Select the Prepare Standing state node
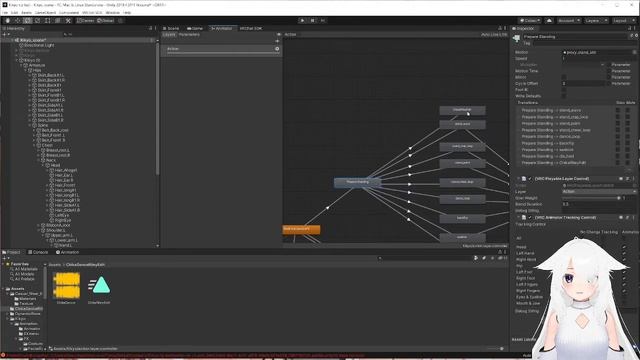Screen dimensions: 640x360 [357, 182]
